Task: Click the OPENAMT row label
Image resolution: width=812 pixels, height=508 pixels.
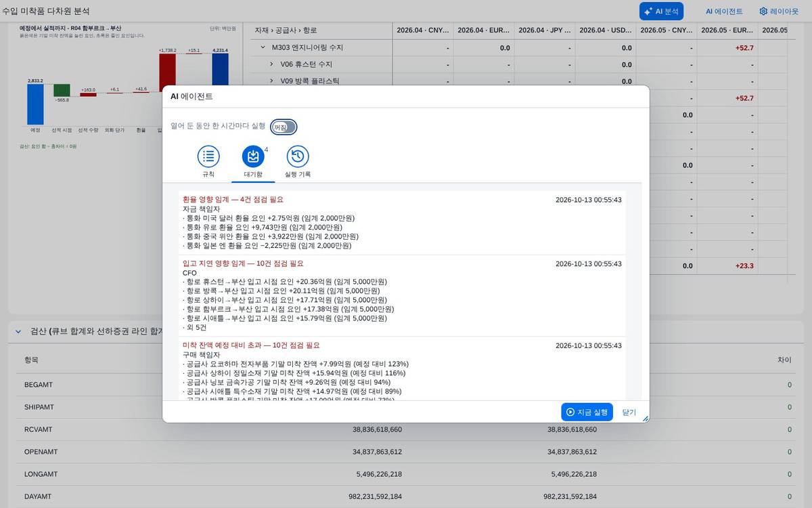Action: click(41, 452)
